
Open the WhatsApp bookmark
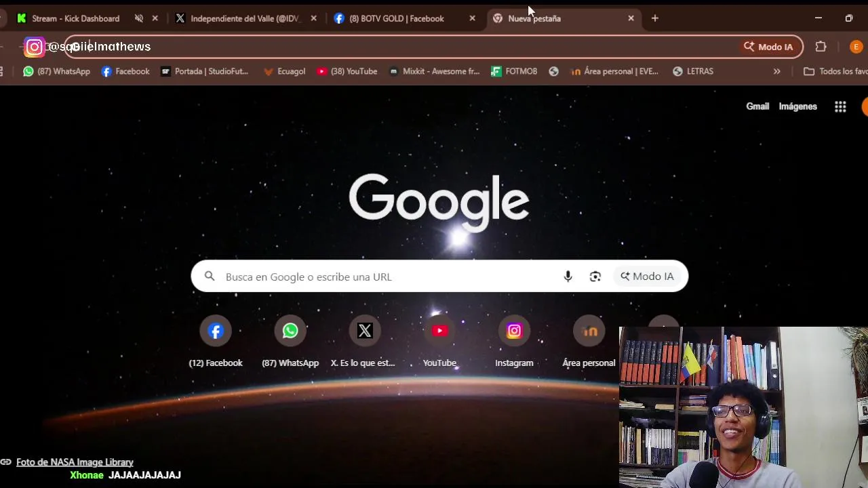pyautogui.click(x=56, y=71)
